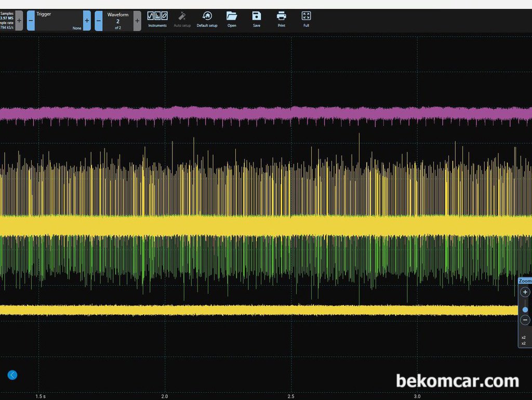The image size is (532, 400).
Task: Open the Instruments panel
Action: click(157, 19)
